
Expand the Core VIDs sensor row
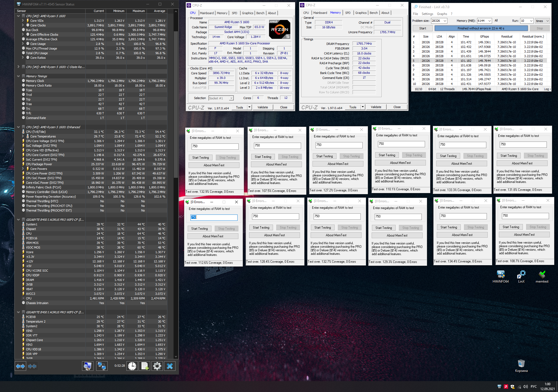(23, 21)
